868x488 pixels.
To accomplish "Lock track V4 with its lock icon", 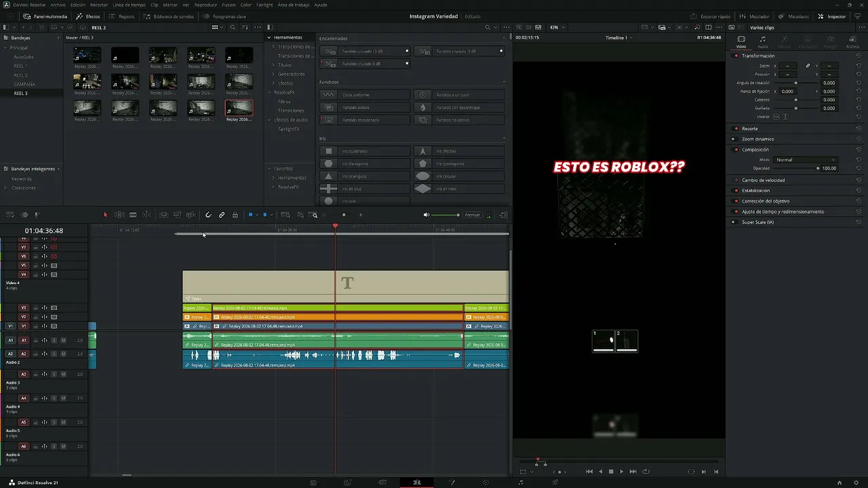I will point(36,274).
